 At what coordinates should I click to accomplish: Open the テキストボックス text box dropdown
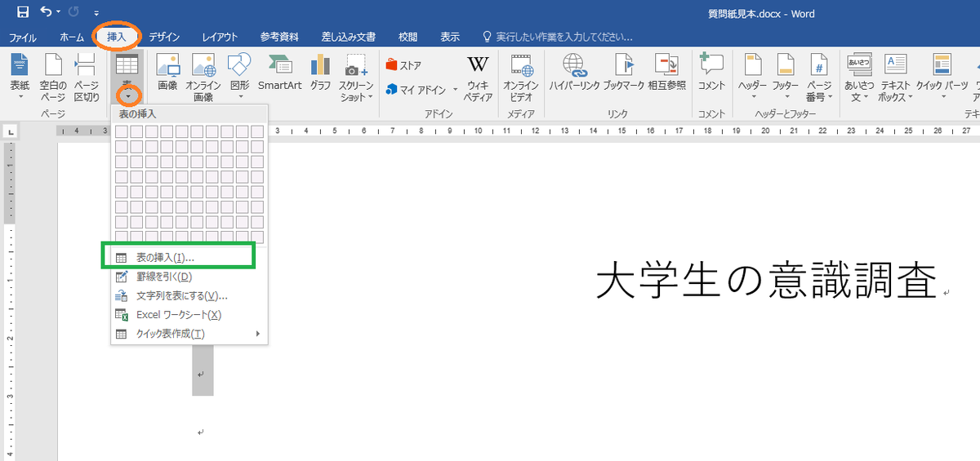[x=895, y=77]
